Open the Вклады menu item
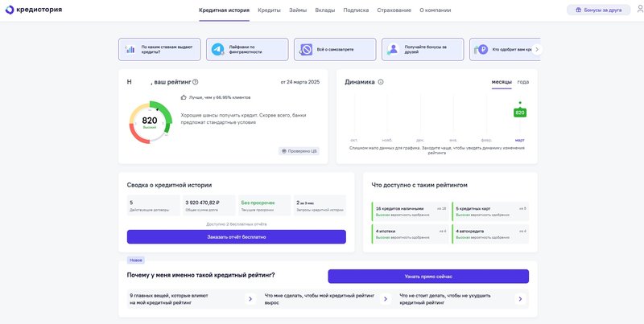 325,10
